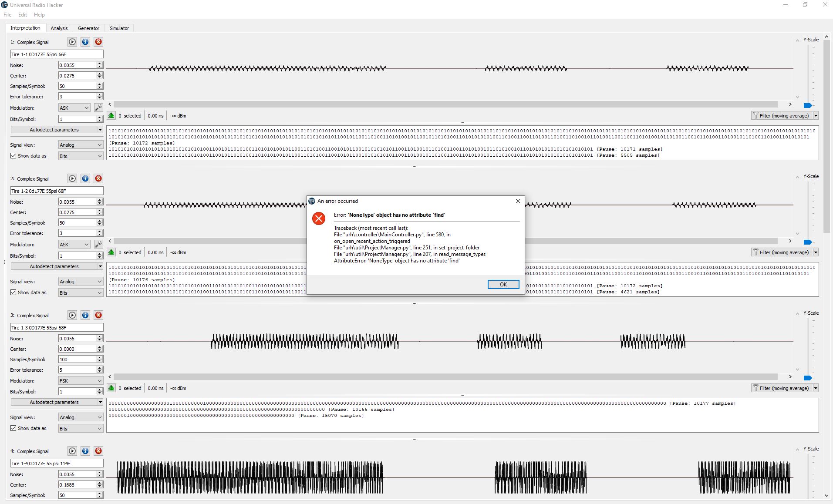This screenshot has height=504, width=833.
Task: Play signal Tire 1-1 0D177E
Action: point(72,42)
